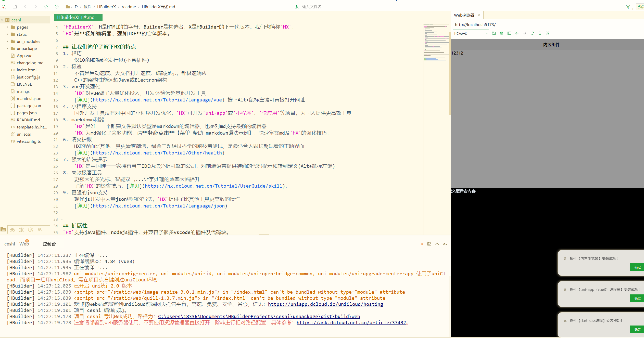Open the PC模式 device mode dropdown
This screenshot has width=644, height=338.
[471, 33]
